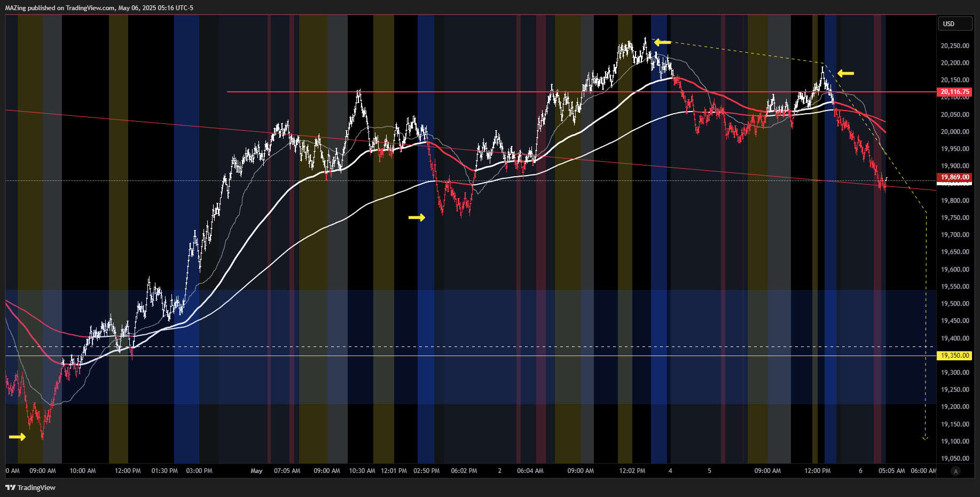
Task: Click the day '5' date label
Action: point(710,471)
